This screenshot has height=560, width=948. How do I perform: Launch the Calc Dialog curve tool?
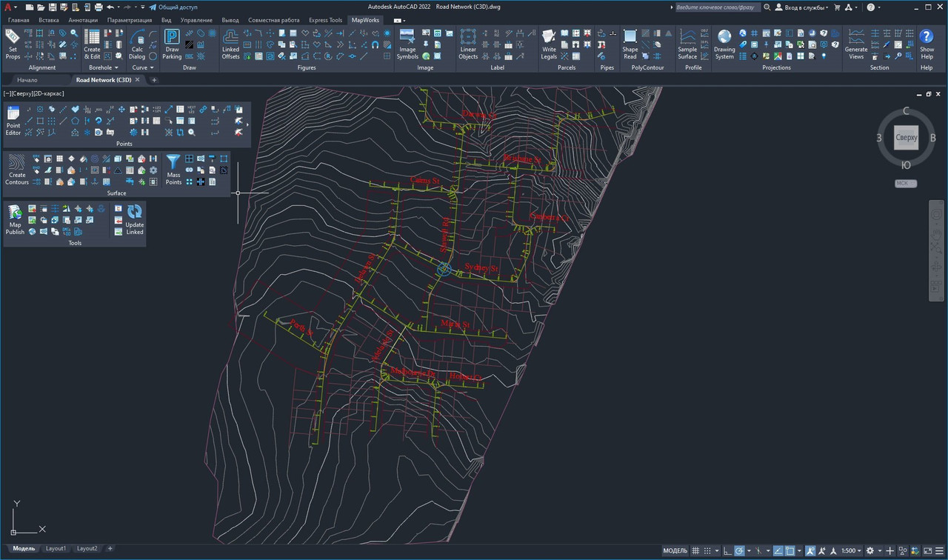pos(137,44)
